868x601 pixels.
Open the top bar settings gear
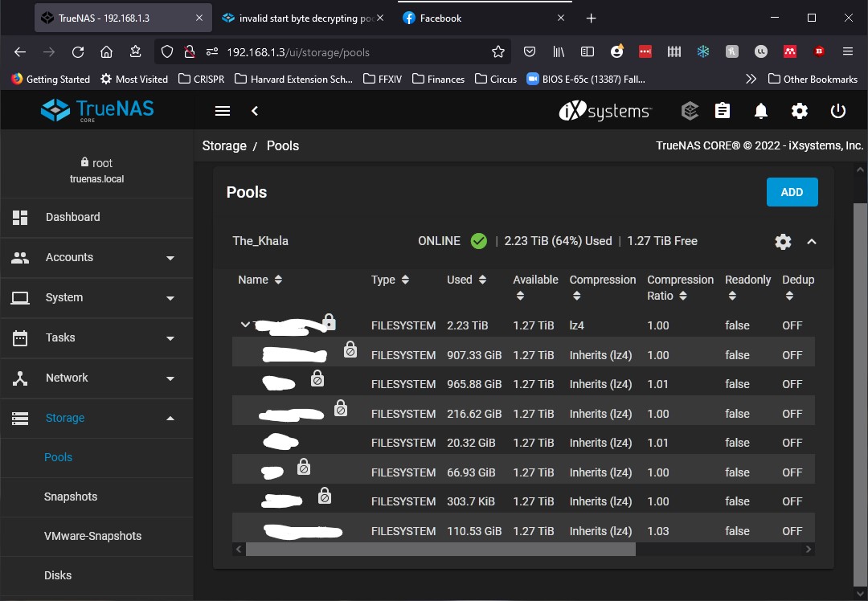800,111
